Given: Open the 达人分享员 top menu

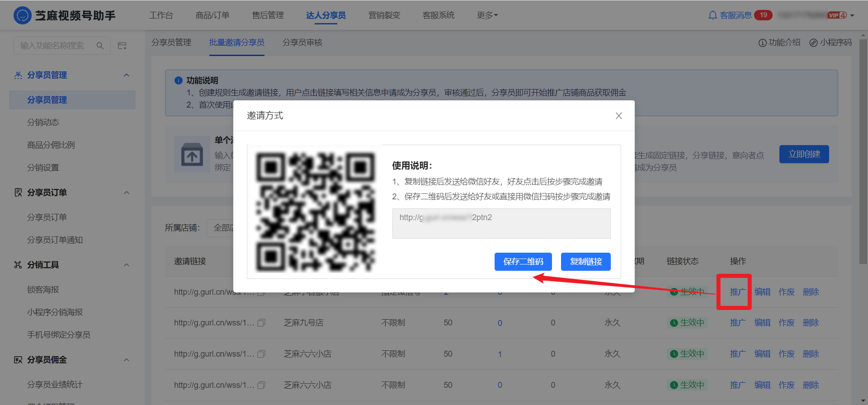Looking at the screenshot, I should point(325,15).
